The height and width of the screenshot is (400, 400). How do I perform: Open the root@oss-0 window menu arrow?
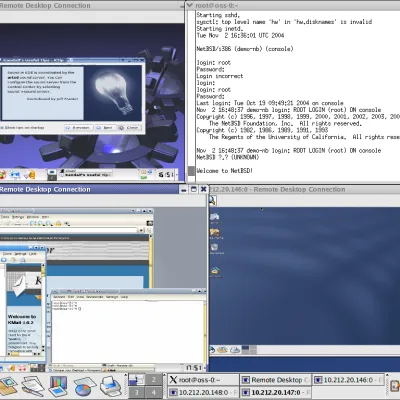[190, 5]
